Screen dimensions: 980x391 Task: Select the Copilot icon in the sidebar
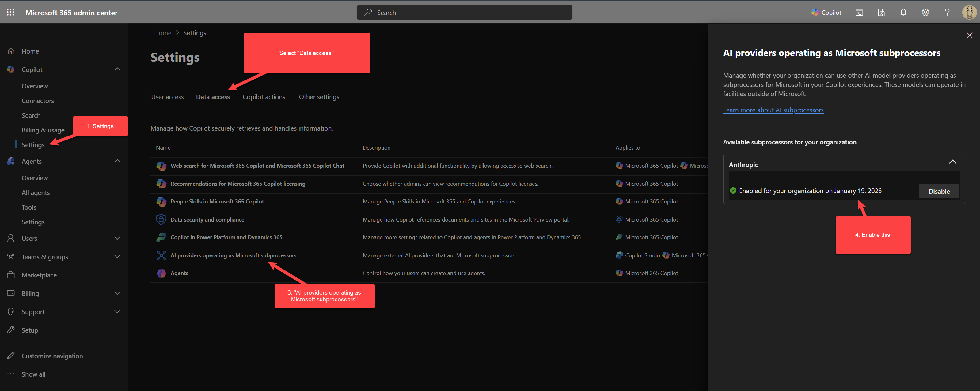point(11,69)
